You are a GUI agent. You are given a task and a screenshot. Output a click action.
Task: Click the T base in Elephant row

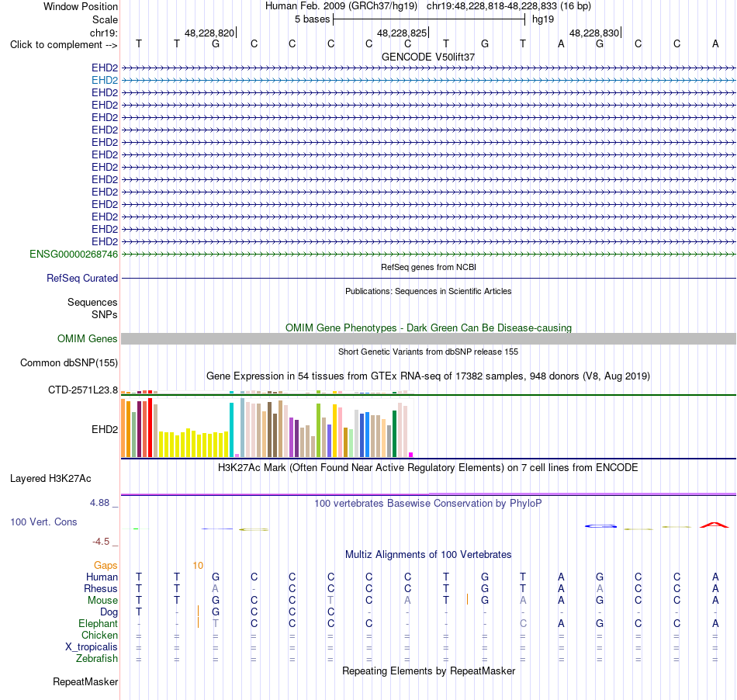click(215, 624)
